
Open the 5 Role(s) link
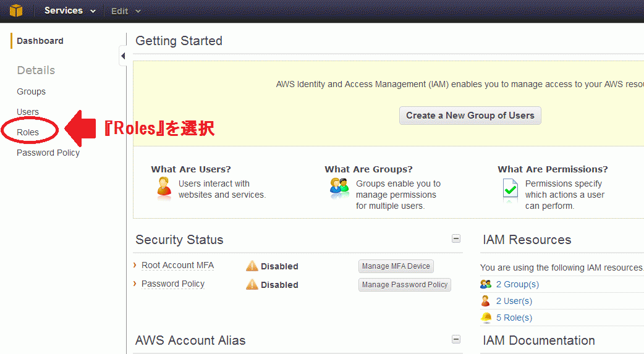click(x=514, y=318)
